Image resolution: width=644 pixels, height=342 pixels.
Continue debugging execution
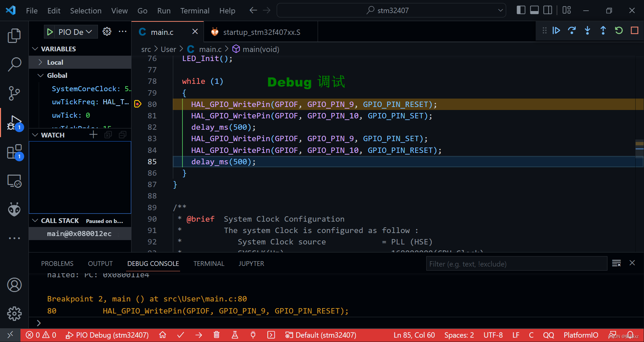pyautogui.click(x=556, y=31)
